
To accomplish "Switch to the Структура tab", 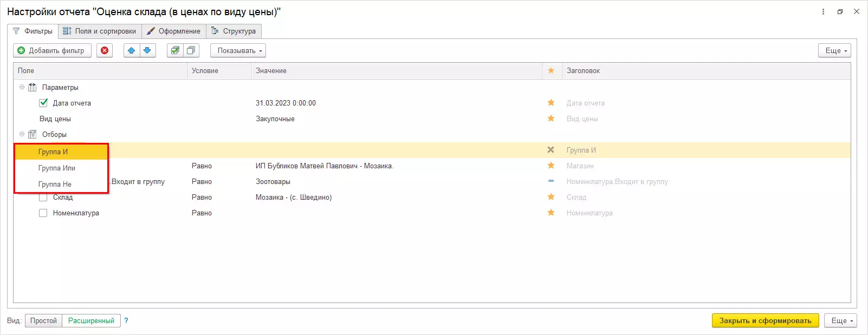I will tap(234, 31).
